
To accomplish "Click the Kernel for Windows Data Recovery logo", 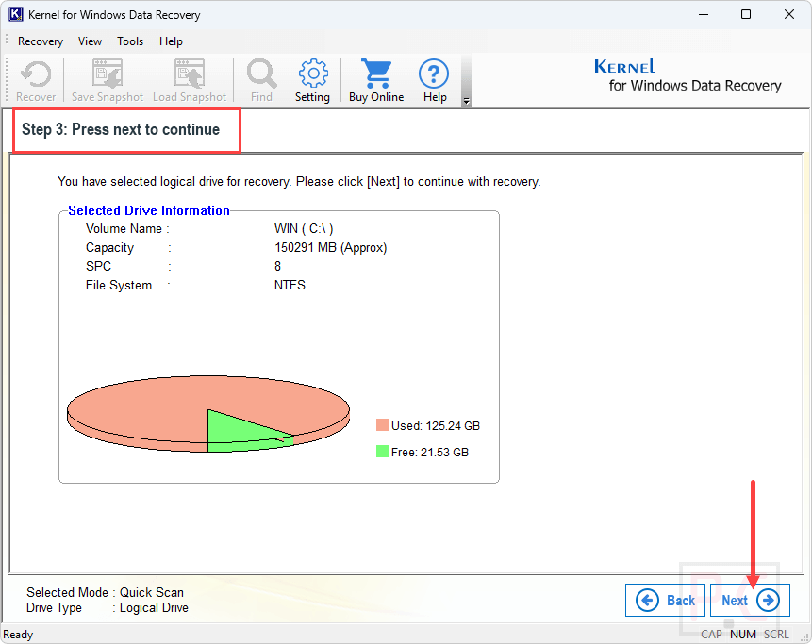I will tap(688, 75).
